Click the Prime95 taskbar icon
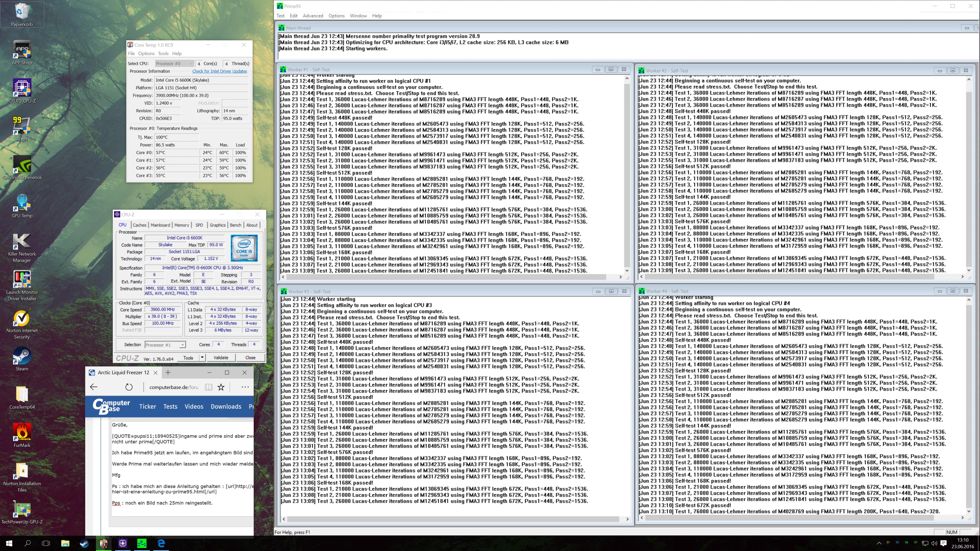The image size is (980, 551). (142, 544)
